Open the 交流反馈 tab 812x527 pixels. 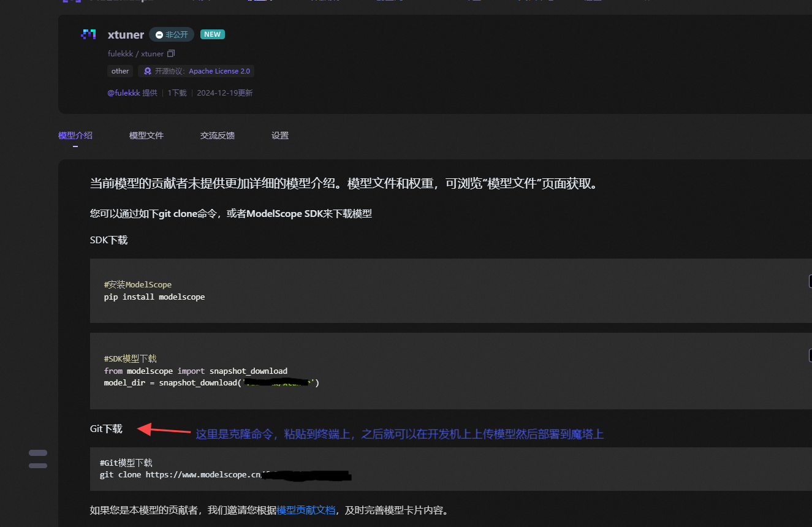tap(218, 135)
